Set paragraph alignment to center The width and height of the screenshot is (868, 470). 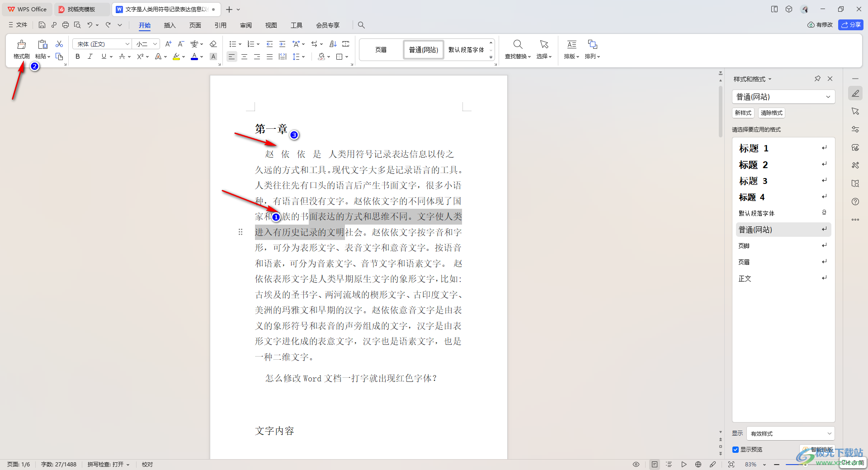[x=244, y=56]
